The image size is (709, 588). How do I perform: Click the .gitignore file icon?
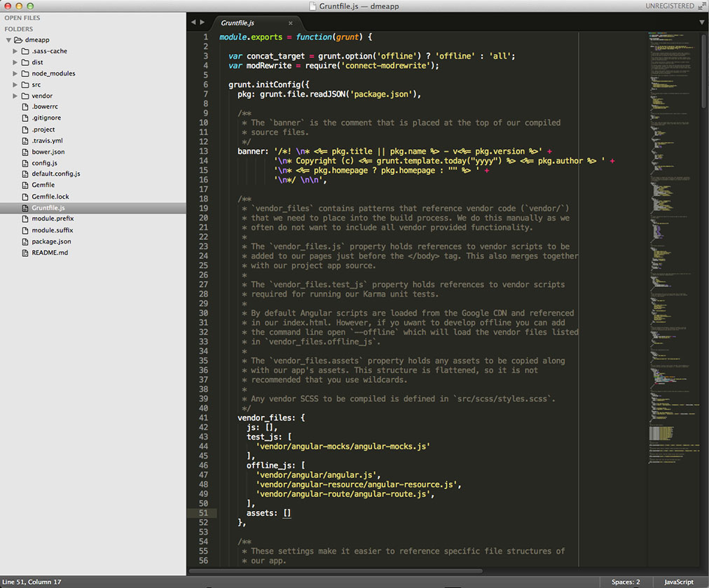(x=25, y=118)
